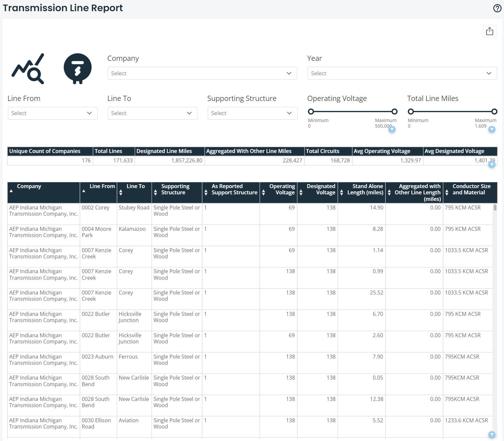Click Total Line Miles maximum slider handle
The width and height of the screenshot is (504, 441).
point(494,111)
